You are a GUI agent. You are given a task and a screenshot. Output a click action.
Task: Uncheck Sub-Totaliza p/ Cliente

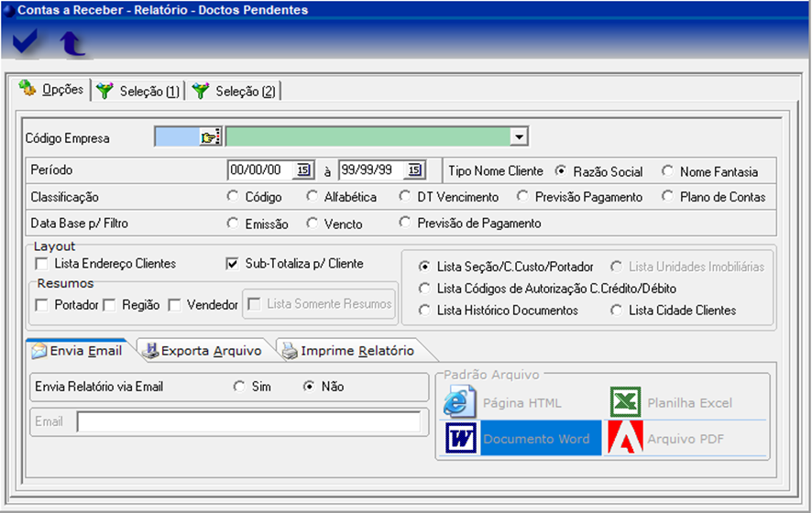[x=232, y=264]
